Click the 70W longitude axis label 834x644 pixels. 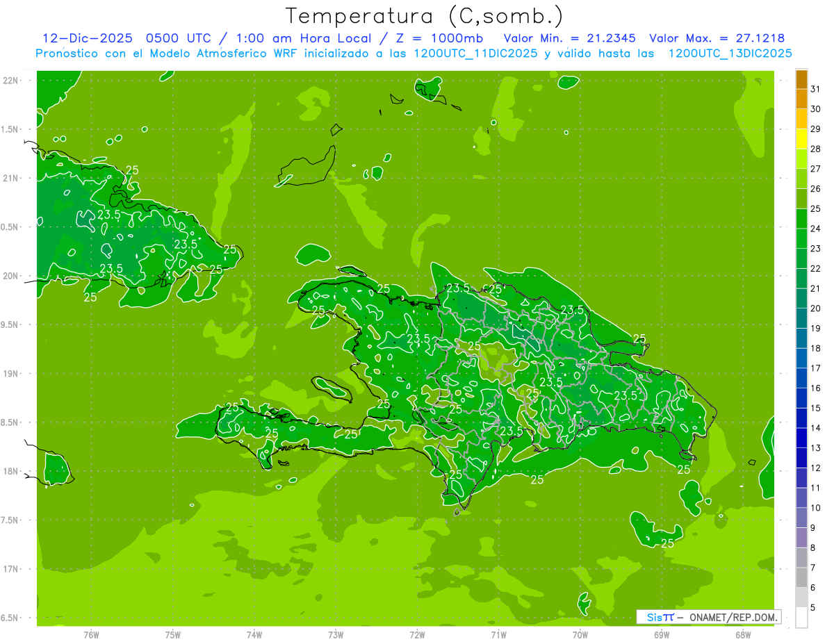point(580,635)
